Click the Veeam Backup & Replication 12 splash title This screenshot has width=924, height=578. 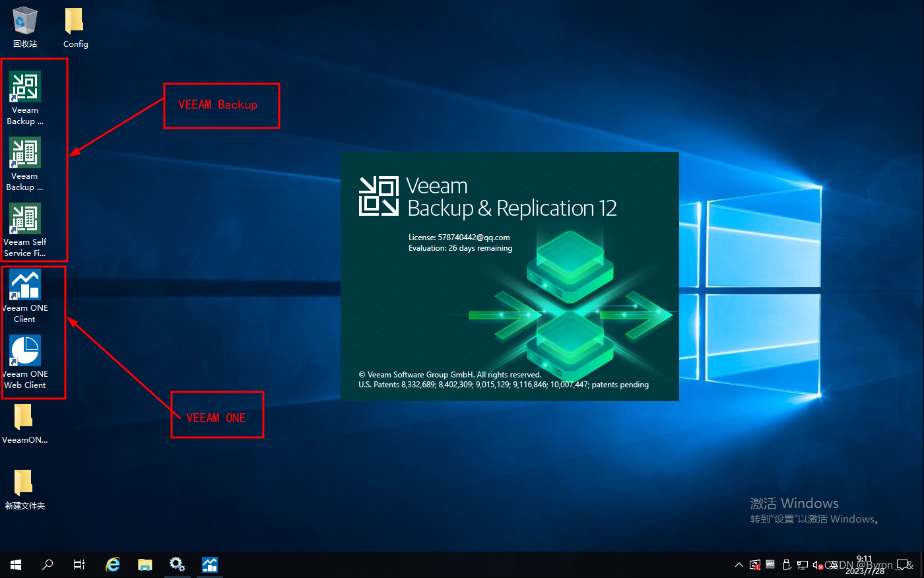(511, 197)
